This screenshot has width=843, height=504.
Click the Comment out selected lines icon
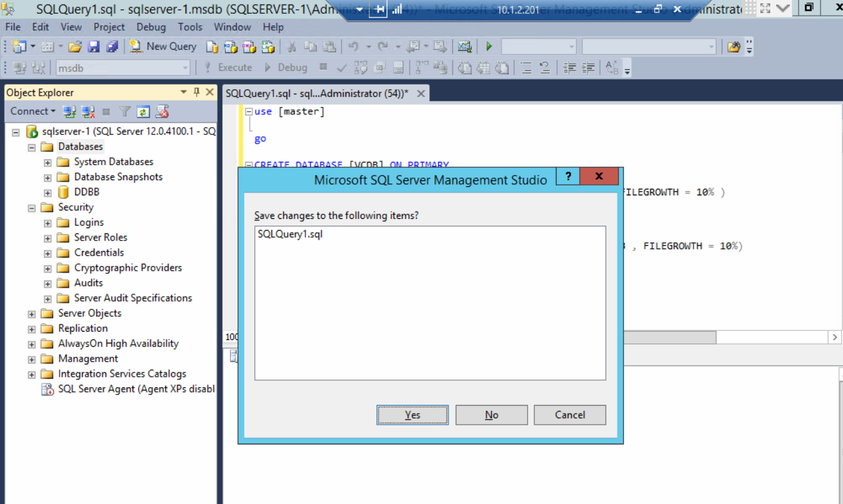[x=526, y=68]
